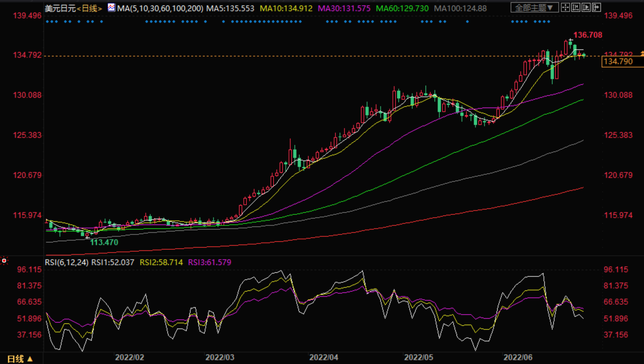Click the RSI(6,12,24) indicator label

coord(67,262)
